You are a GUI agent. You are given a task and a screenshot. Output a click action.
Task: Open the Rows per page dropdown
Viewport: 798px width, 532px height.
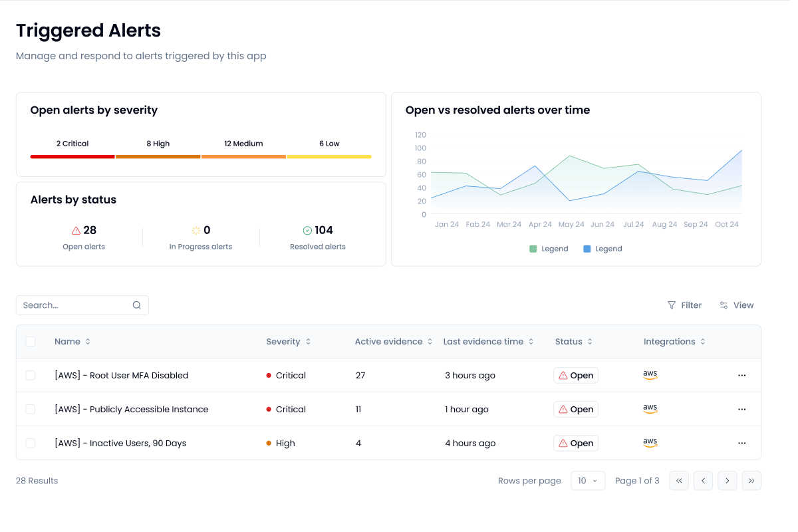tap(588, 480)
